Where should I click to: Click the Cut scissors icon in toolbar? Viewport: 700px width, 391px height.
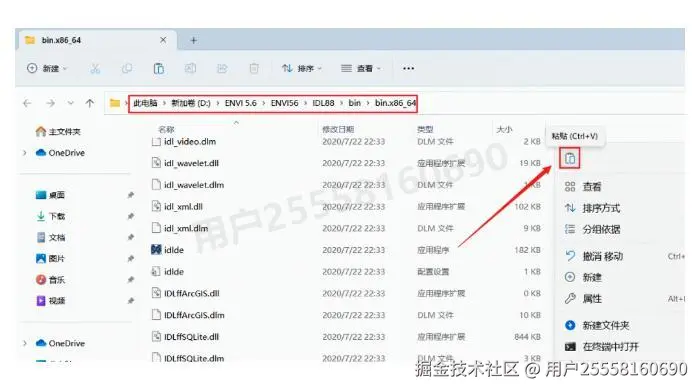95,68
